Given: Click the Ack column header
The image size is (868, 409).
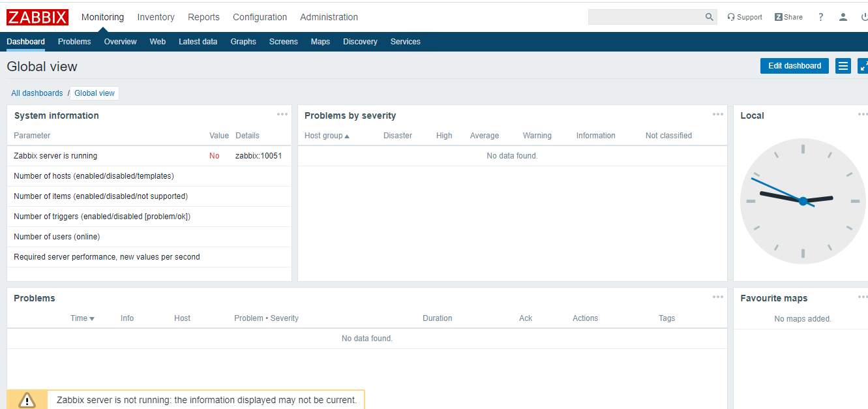Looking at the screenshot, I should (x=526, y=318).
